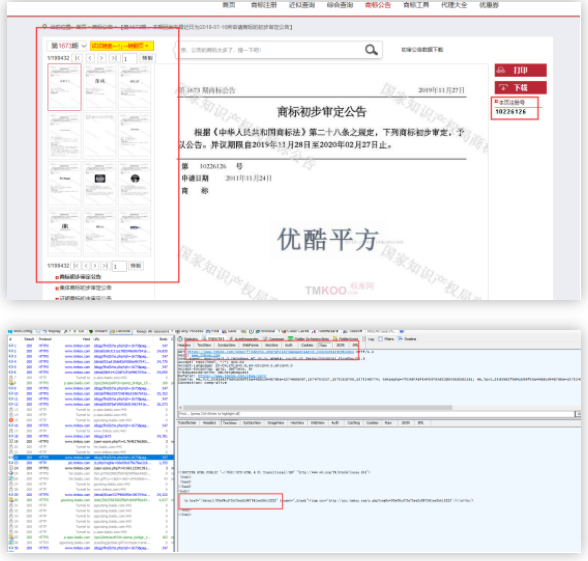Go to next page in bottom pager
This screenshot has width=588, height=561.
[x=95, y=266]
